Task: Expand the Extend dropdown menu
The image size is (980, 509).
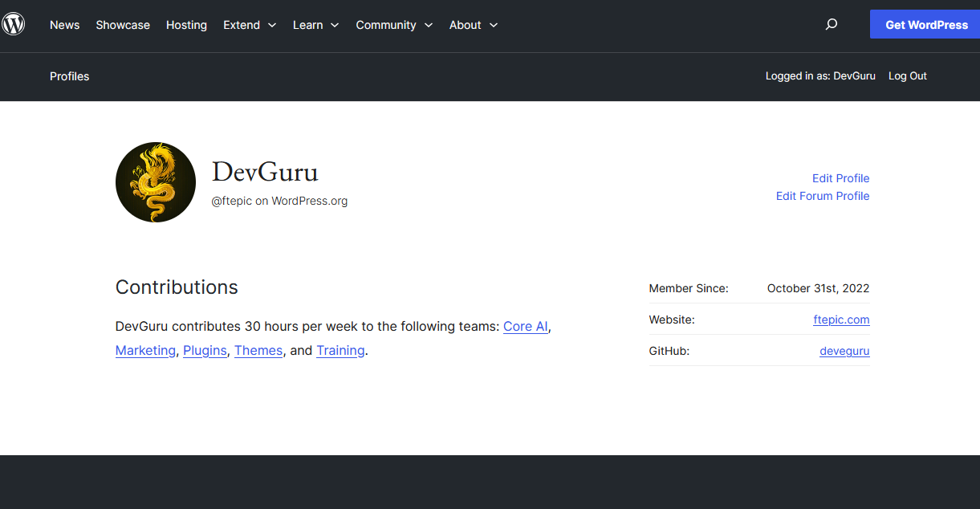Action: pyautogui.click(x=250, y=25)
